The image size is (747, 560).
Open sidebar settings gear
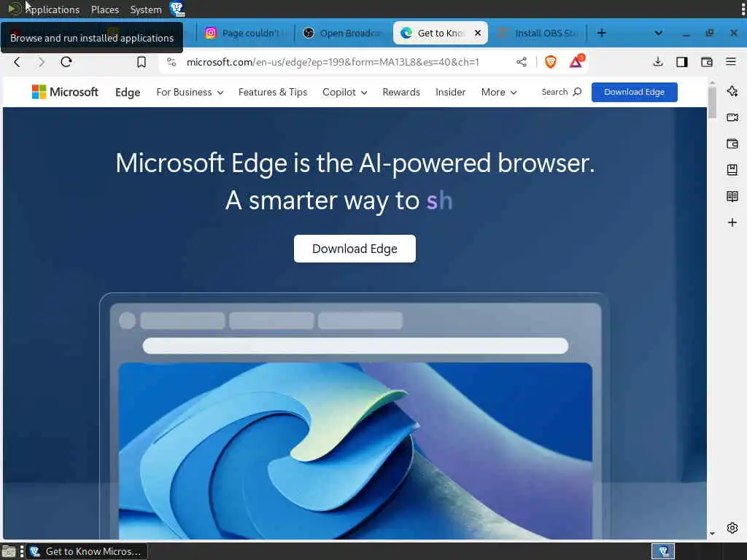[x=732, y=528]
